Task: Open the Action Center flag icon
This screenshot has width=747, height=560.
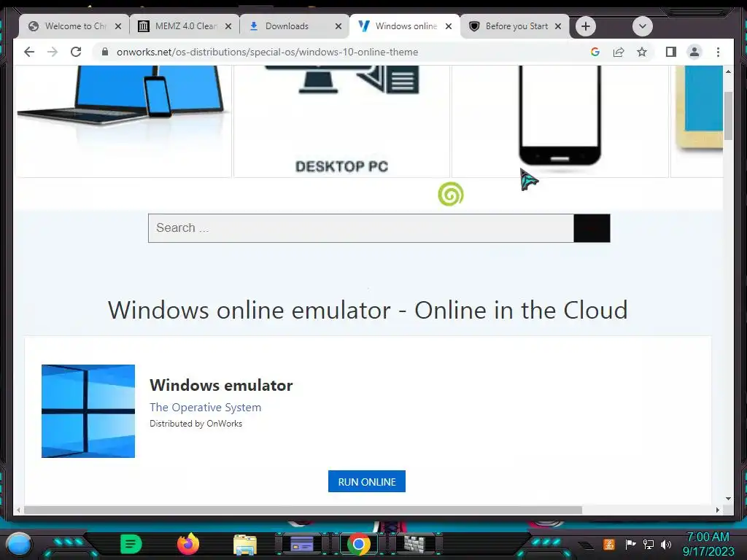Action: [x=630, y=544]
